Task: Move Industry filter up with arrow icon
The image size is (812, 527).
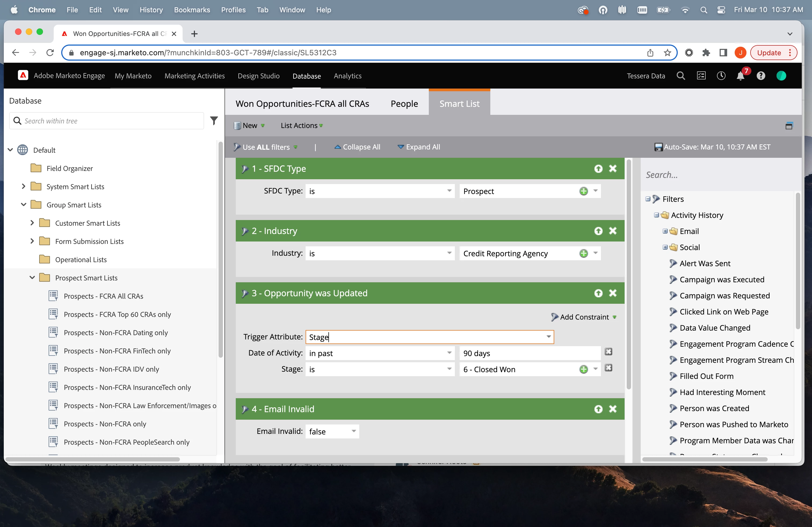Action: tap(598, 231)
